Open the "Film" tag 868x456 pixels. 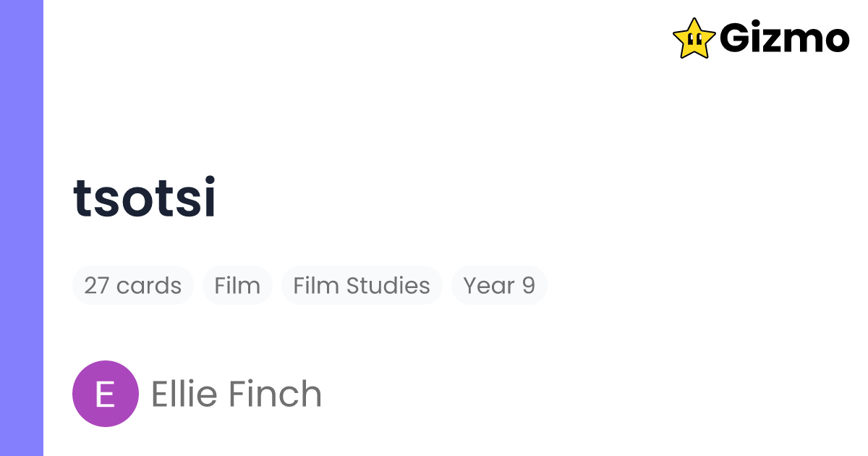point(237,285)
